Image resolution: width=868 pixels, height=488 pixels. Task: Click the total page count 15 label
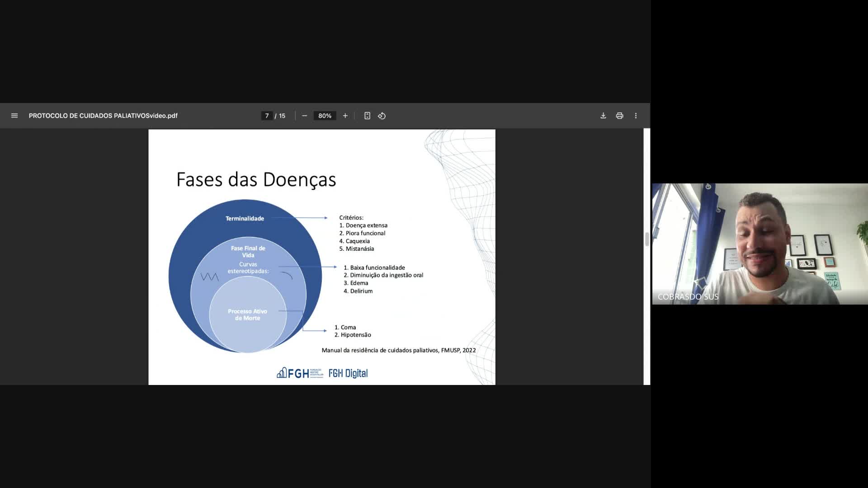coord(282,116)
